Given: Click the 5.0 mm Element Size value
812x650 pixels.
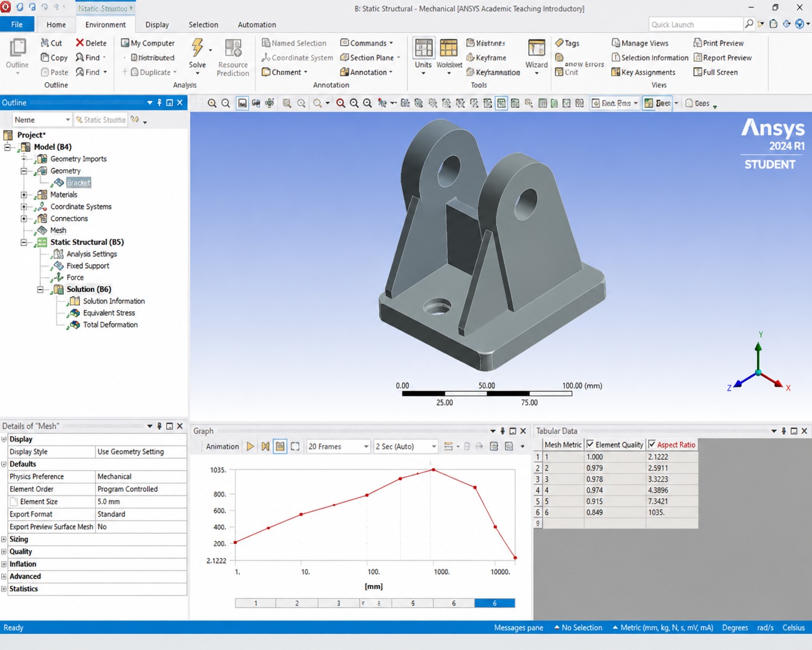Looking at the screenshot, I should point(141,502).
